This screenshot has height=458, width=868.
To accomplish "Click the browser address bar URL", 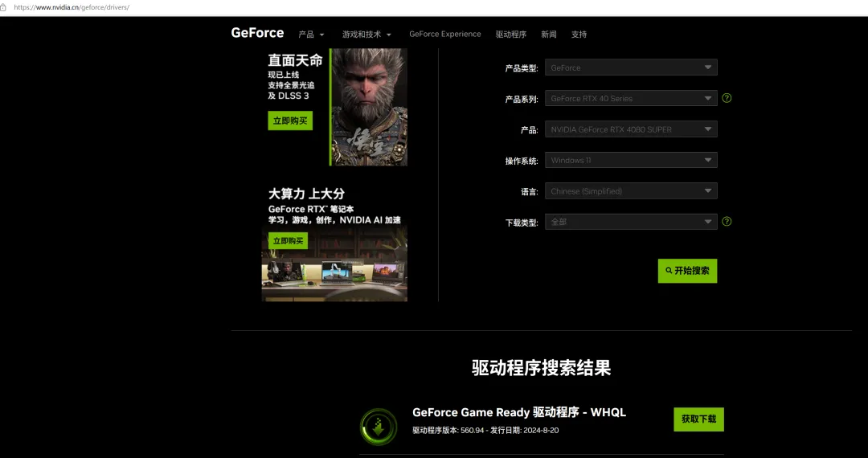I will click(x=72, y=8).
